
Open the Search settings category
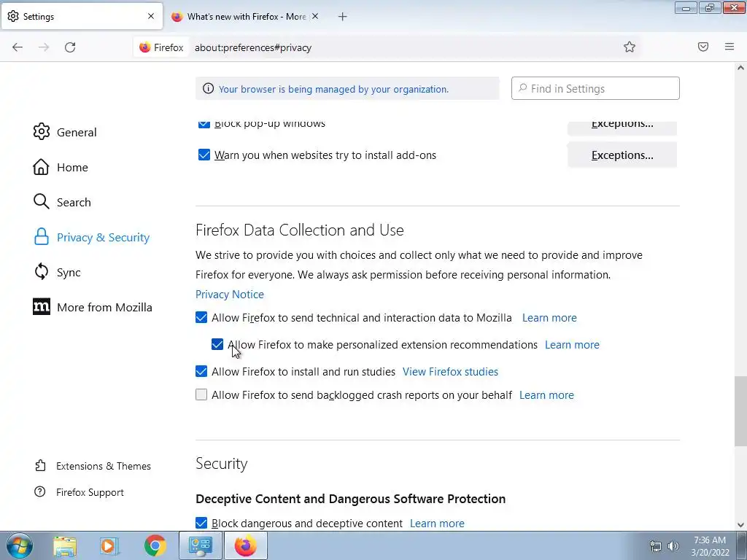pos(74,202)
